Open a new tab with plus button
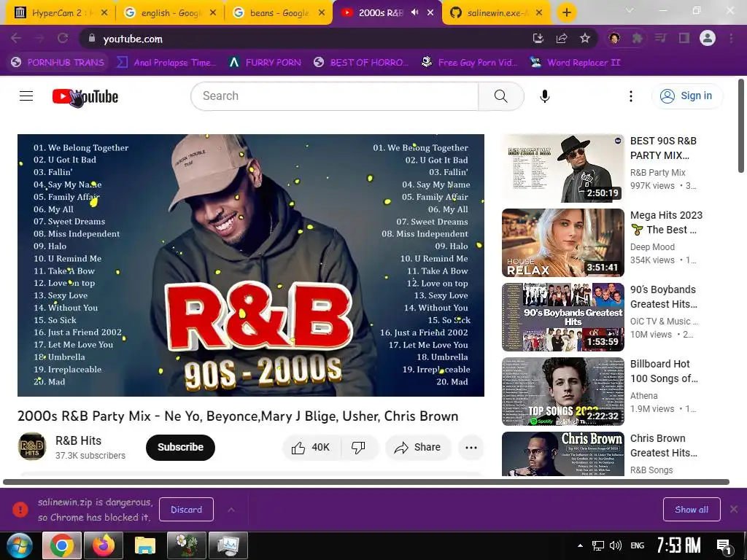This screenshot has height=560, width=747. [566, 12]
